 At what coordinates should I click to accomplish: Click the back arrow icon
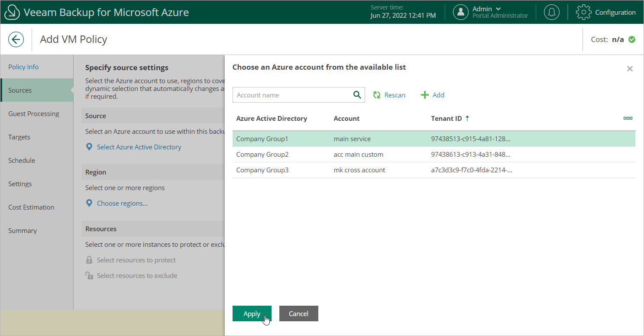click(16, 39)
